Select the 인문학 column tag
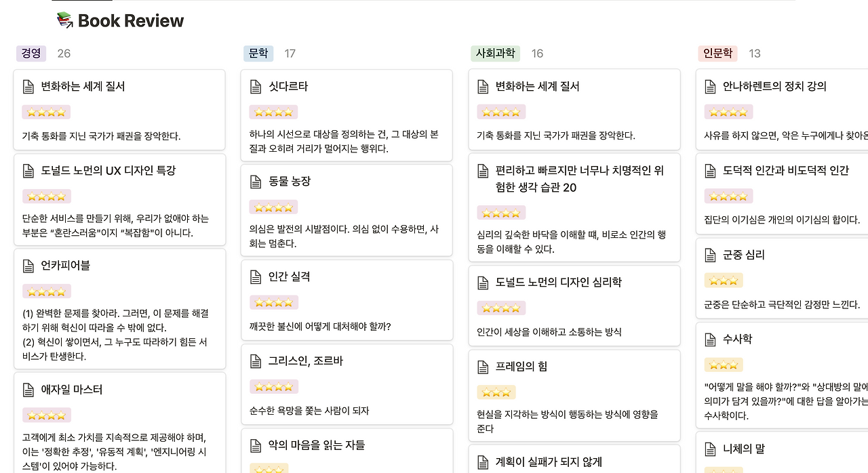This screenshot has width=868, height=473. 717,53
